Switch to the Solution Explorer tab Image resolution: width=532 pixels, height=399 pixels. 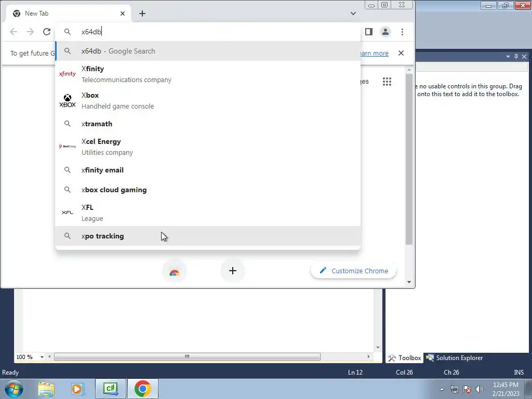455,358
